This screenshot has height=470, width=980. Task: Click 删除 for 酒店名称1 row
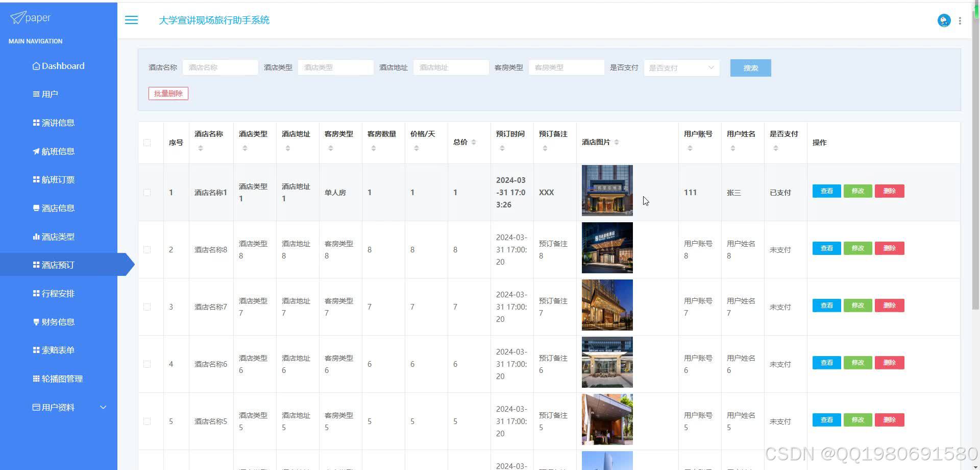(890, 191)
